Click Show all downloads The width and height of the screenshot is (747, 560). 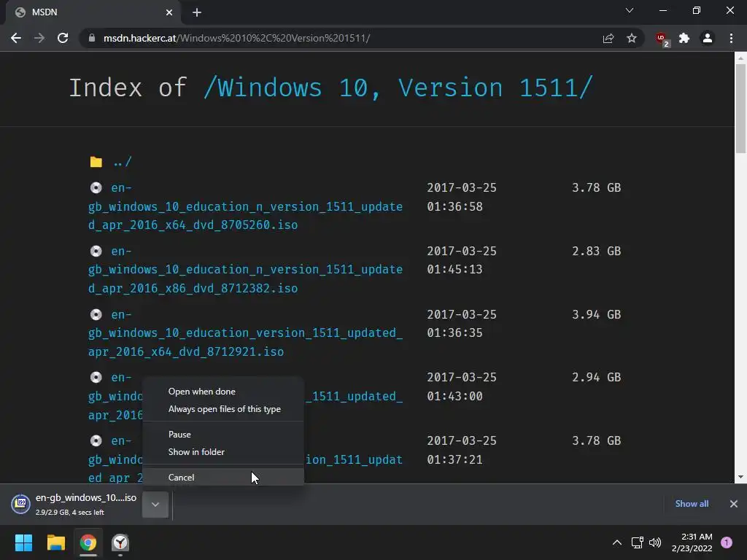(x=692, y=504)
